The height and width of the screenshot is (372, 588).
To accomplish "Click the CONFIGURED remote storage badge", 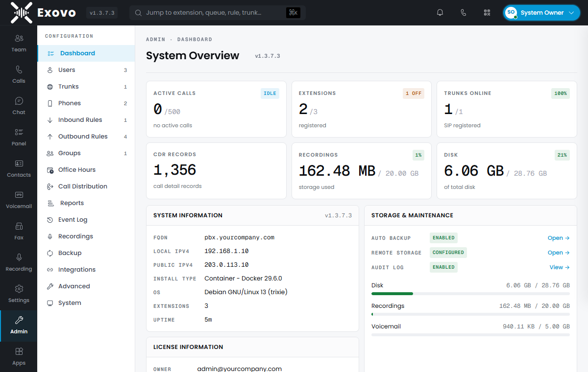I will click(448, 253).
